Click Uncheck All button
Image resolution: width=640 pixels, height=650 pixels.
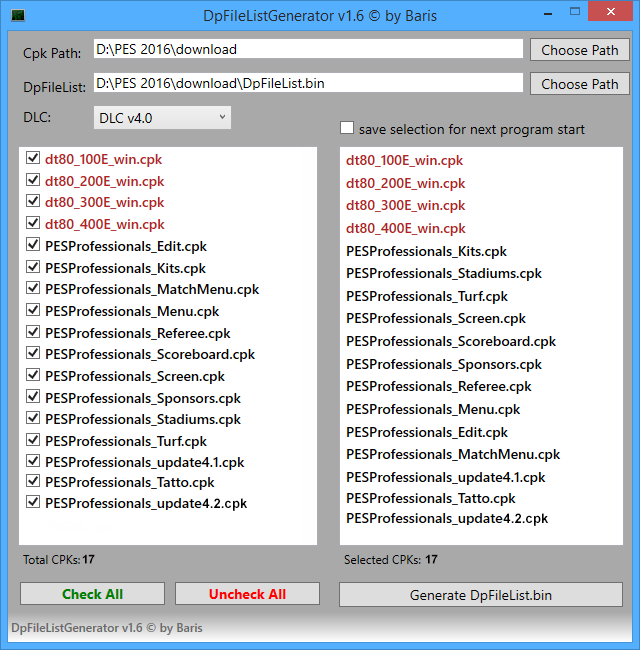click(247, 594)
